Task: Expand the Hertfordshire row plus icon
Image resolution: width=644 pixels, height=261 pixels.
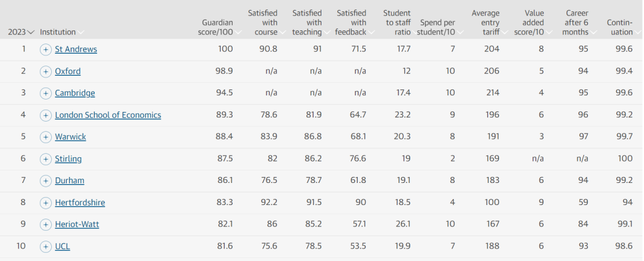Action: coord(46,203)
